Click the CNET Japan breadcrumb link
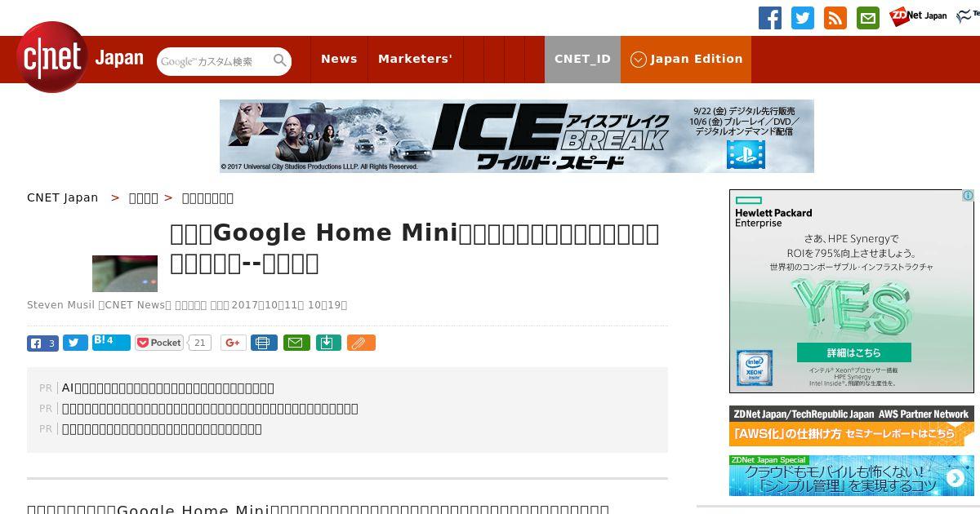The height and width of the screenshot is (514, 980). [x=62, y=197]
